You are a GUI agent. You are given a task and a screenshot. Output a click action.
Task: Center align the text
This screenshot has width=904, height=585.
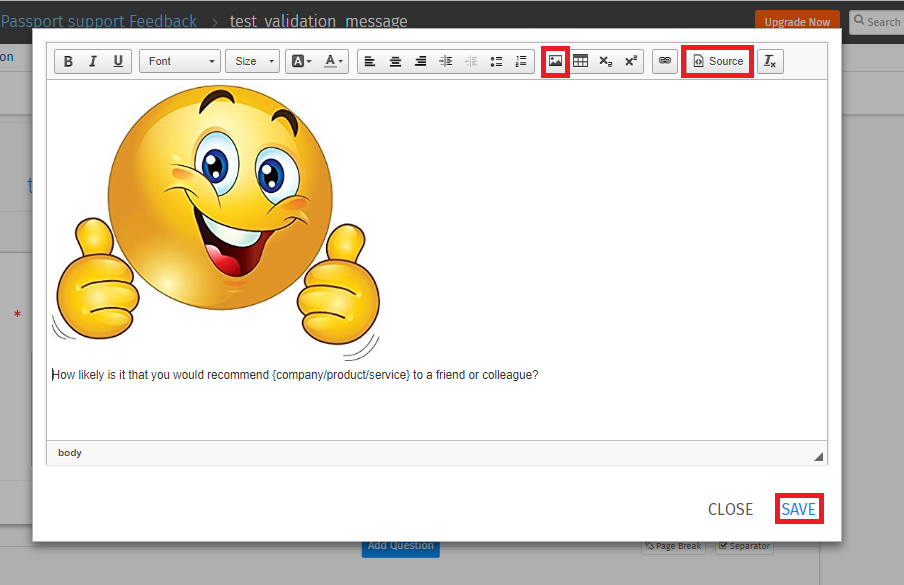tap(395, 62)
